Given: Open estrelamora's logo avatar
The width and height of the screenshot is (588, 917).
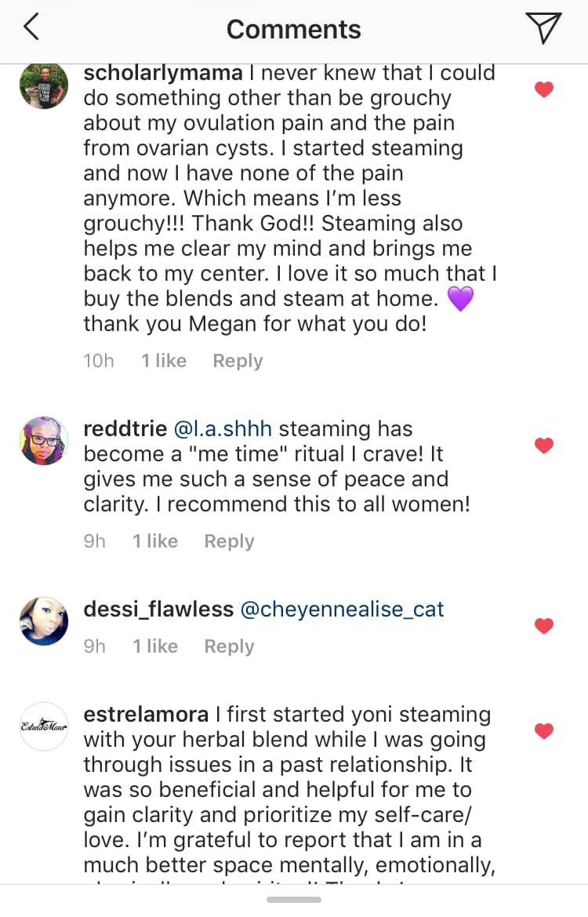Looking at the screenshot, I should [44, 726].
